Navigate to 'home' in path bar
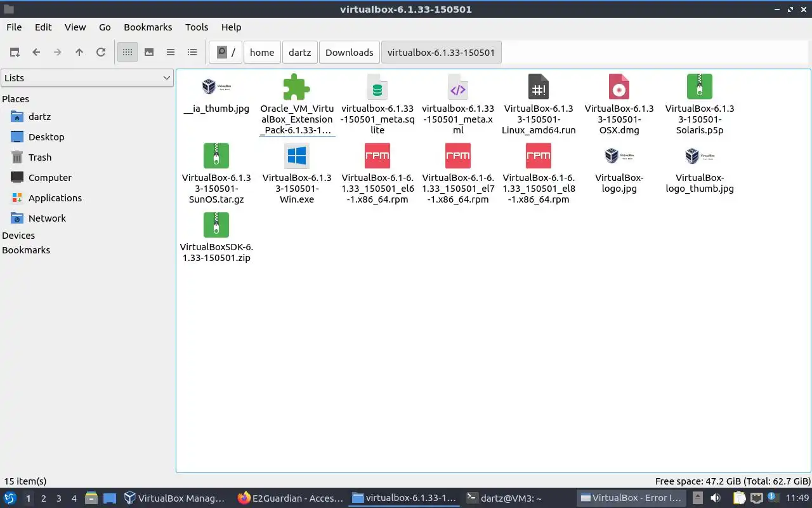Screen dimensions: 812x508 pyautogui.click(x=262, y=52)
